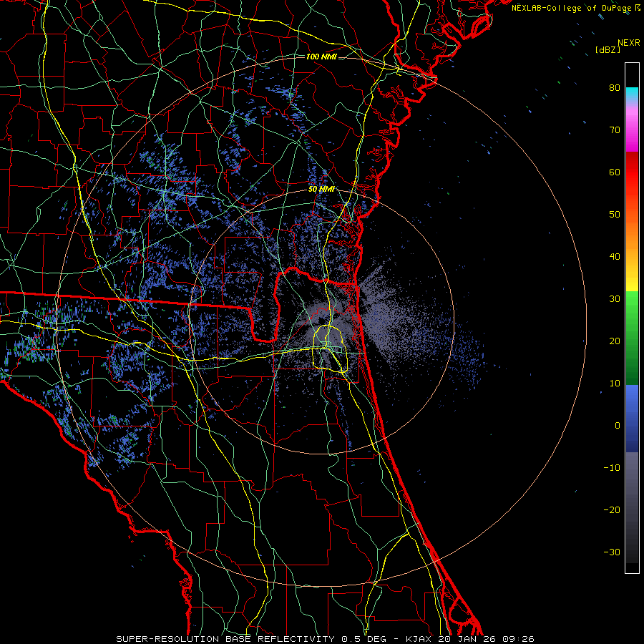
Task: Click the 0 value on the dBZ scale
Action: (x=618, y=426)
